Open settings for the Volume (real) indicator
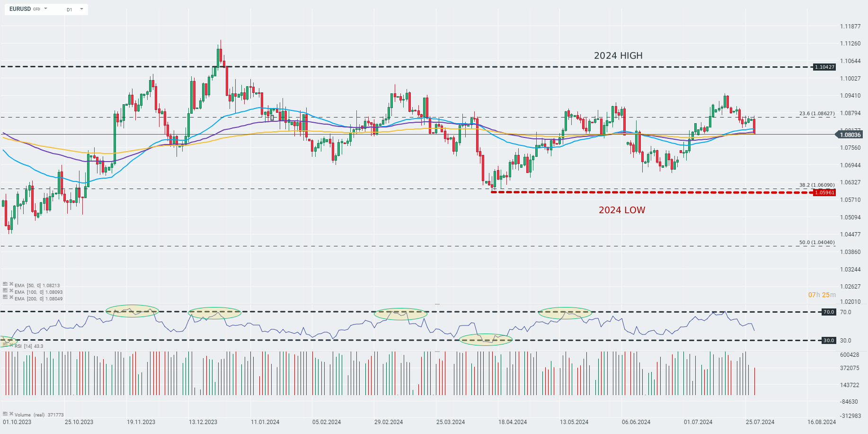 pos(5,414)
